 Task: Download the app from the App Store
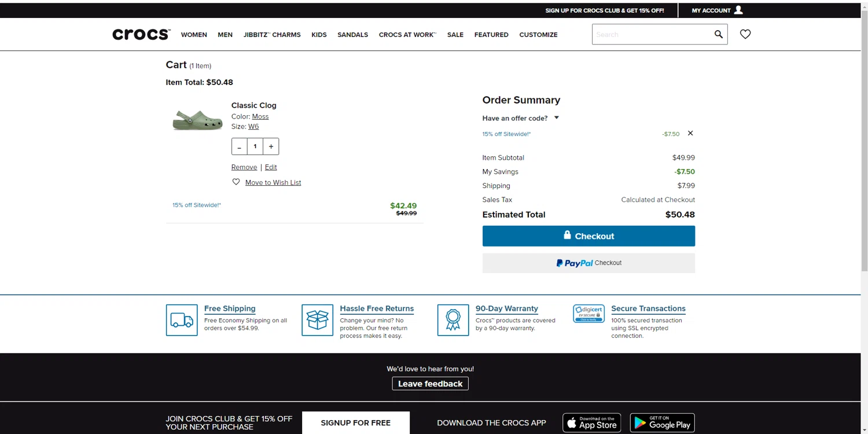coord(592,423)
